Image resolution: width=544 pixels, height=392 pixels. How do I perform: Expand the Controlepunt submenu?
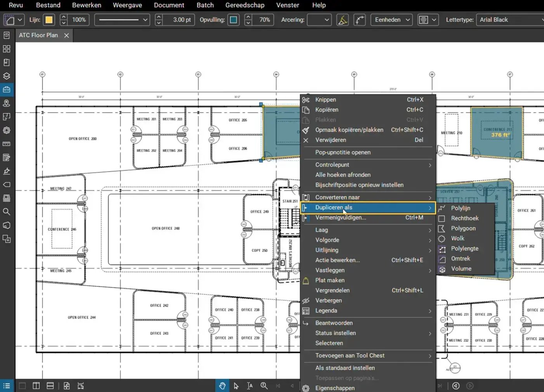[x=368, y=165]
